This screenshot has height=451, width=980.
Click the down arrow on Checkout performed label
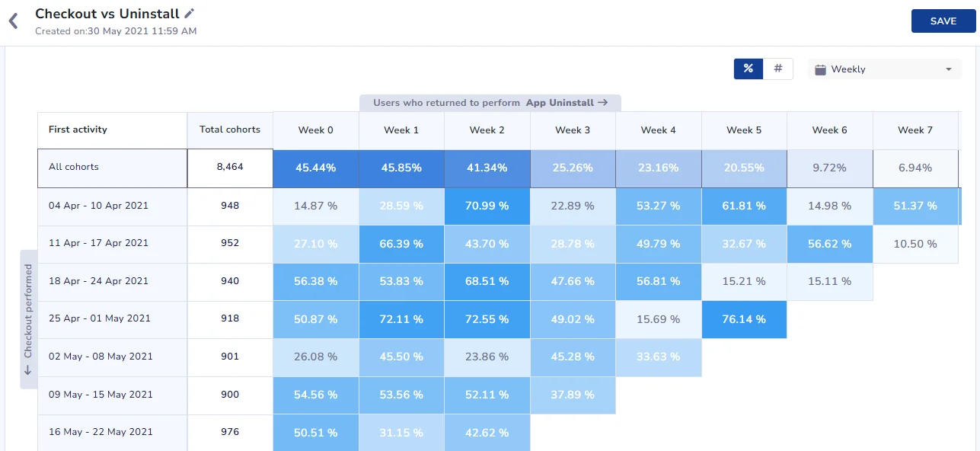pos(28,370)
